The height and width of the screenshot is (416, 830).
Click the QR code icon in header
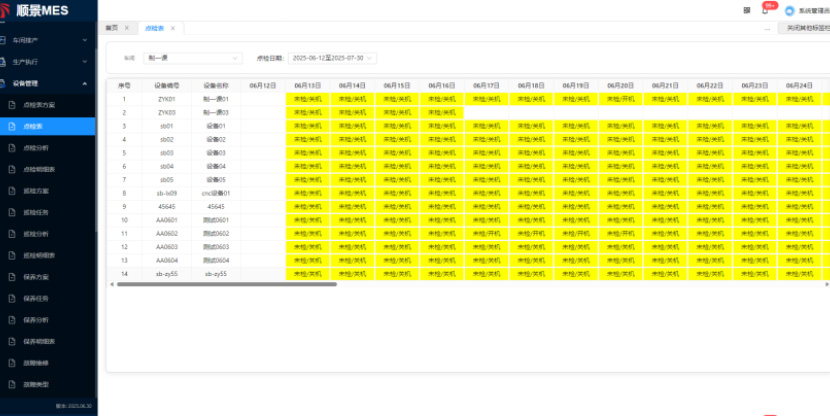pyautogui.click(x=747, y=10)
